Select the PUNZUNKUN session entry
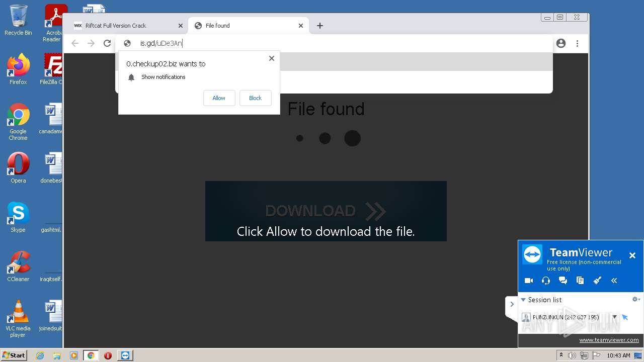The height and width of the screenshot is (362, 644). point(566,317)
